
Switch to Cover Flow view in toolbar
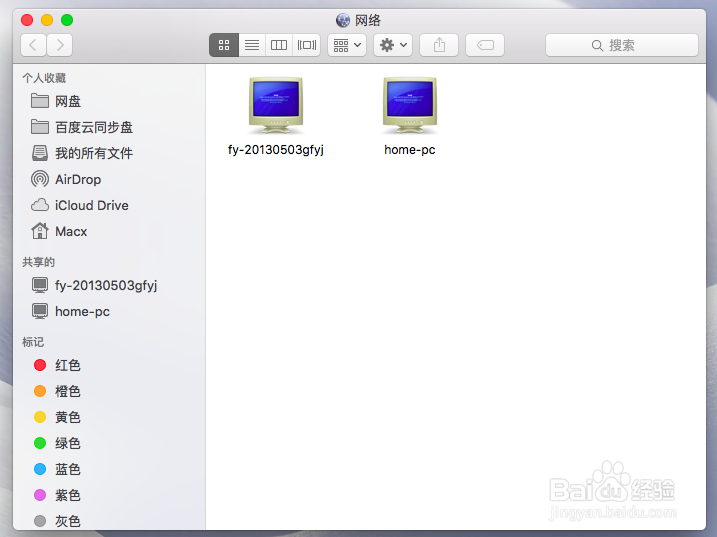(x=307, y=45)
